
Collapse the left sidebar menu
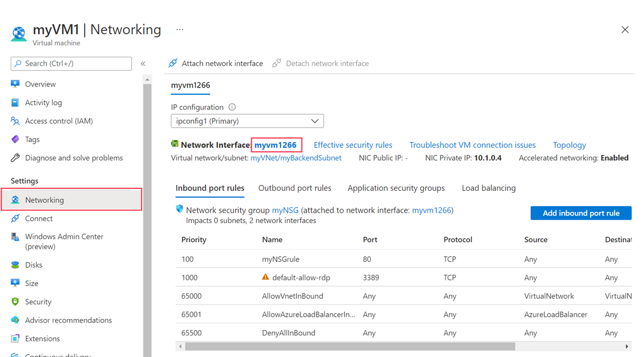pos(143,64)
